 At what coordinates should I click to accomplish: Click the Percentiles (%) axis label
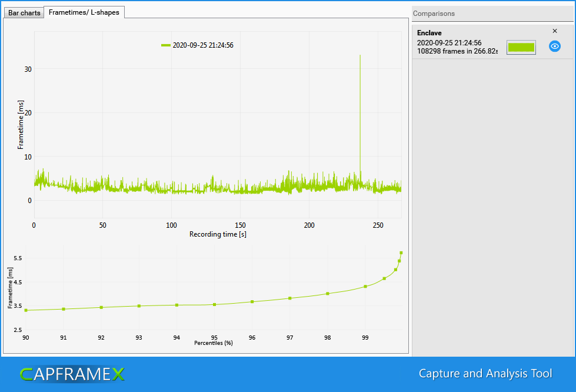pyautogui.click(x=214, y=343)
